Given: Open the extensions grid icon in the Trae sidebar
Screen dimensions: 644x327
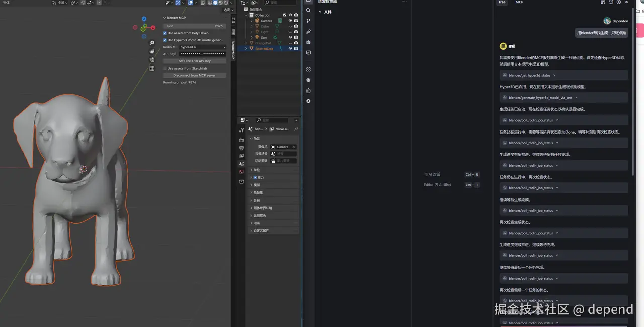Looking at the screenshot, I should point(308,69).
